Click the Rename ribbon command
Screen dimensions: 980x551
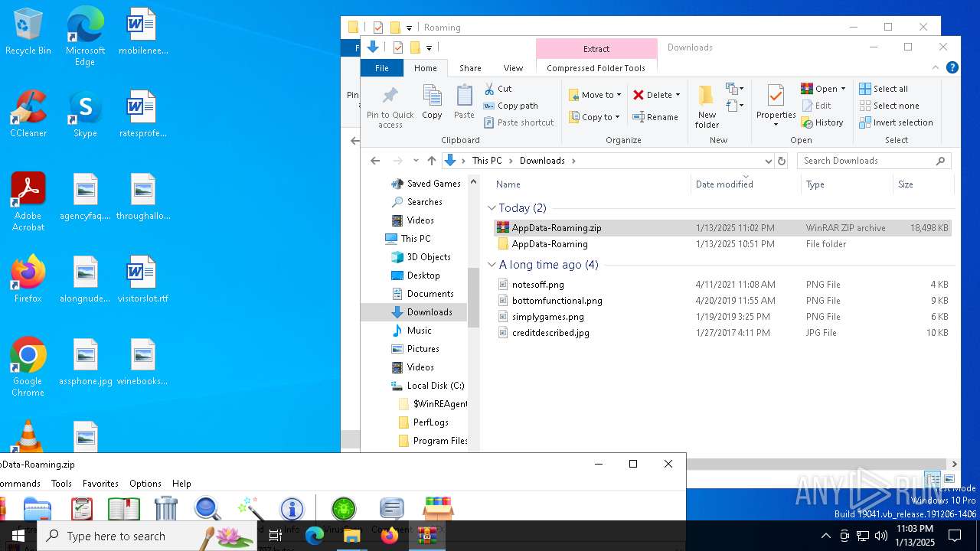655,117
